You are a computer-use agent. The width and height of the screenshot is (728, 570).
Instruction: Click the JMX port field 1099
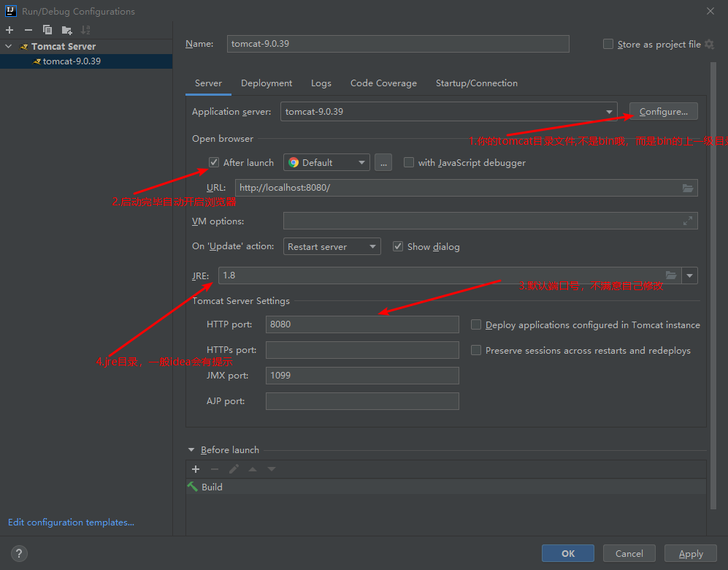tap(362, 376)
